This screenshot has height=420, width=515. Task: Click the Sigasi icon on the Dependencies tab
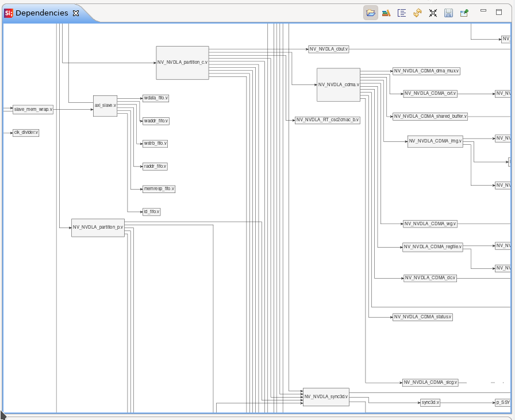click(x=7, y=12)
